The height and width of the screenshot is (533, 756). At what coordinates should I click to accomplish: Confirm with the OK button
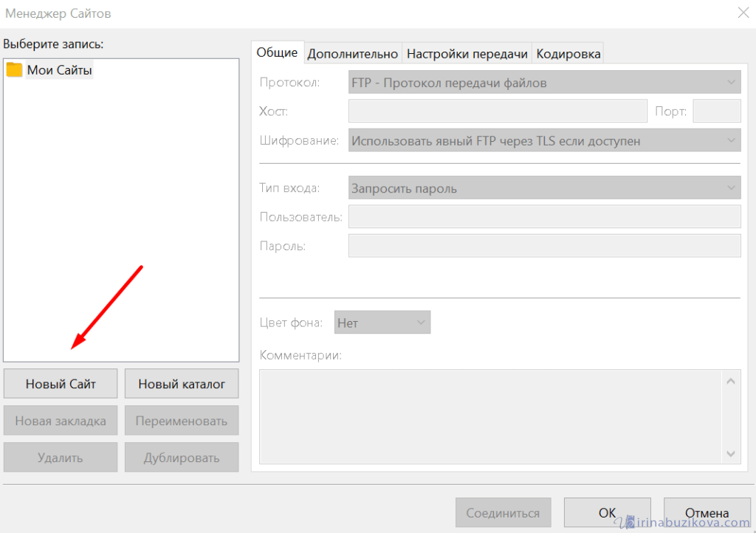point(607,512)
